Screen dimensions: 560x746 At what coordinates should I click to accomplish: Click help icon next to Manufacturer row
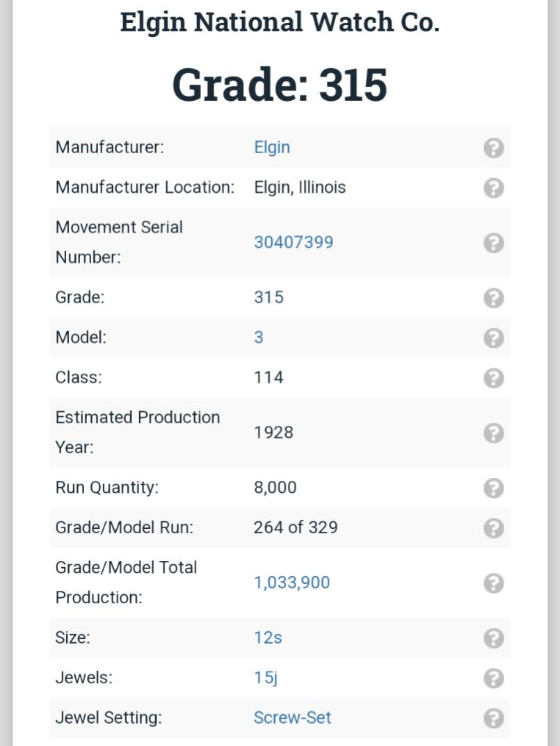tap(493, 148)
